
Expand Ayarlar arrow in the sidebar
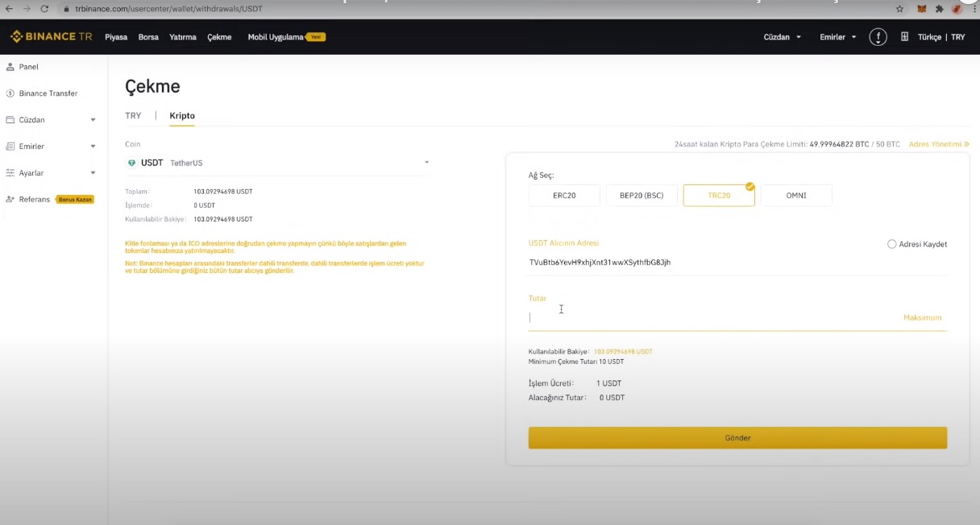coord(93,173)
